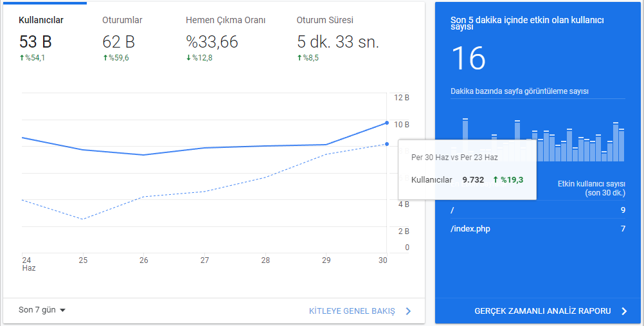Select the /index.php active page row
This screenshot has height=326, width=644.
537,229
